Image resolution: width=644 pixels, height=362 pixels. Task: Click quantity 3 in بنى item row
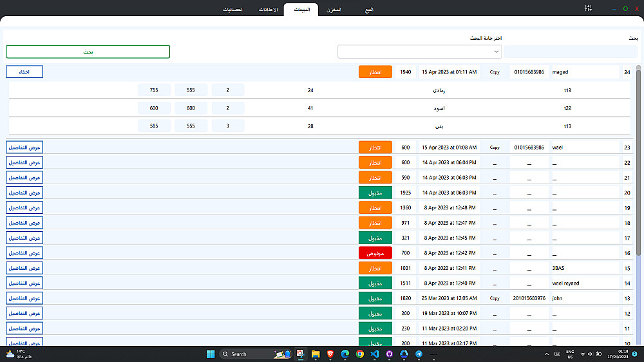[228, 126]
